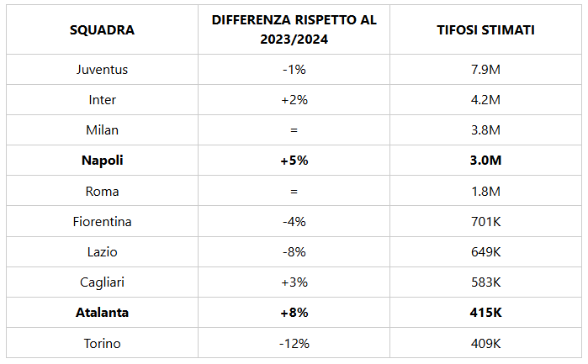This screenshot has height=364, width=588.
Task: Click the Torino team cell
Action: [x=102, y=343]
